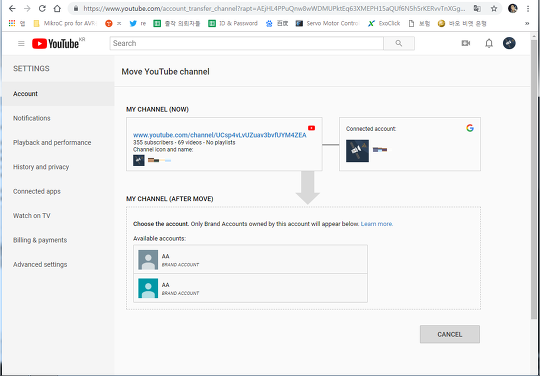The image size is (540, 376).
Task: Click the translate page icon in address bar
Action: pyautogui.click(x=477, y=9)
